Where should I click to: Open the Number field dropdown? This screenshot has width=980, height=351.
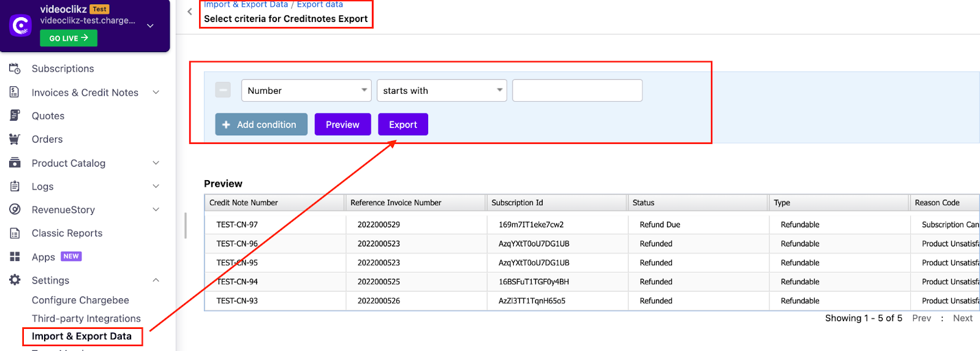306,91
